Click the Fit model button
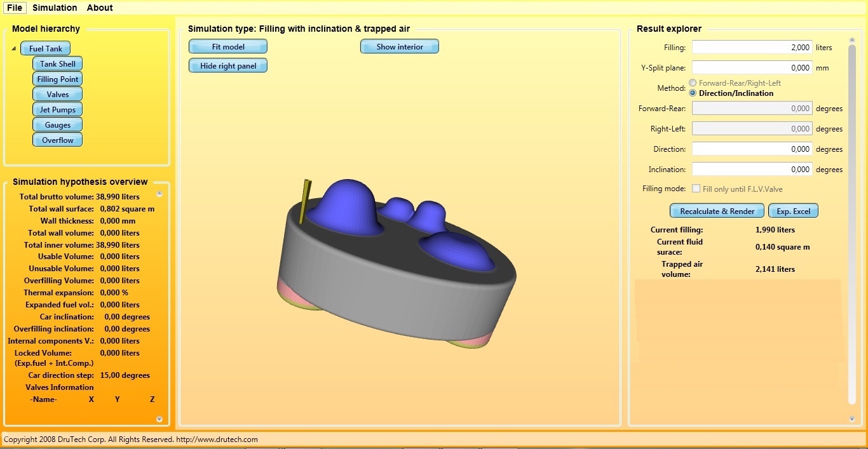 pos(228,46)
